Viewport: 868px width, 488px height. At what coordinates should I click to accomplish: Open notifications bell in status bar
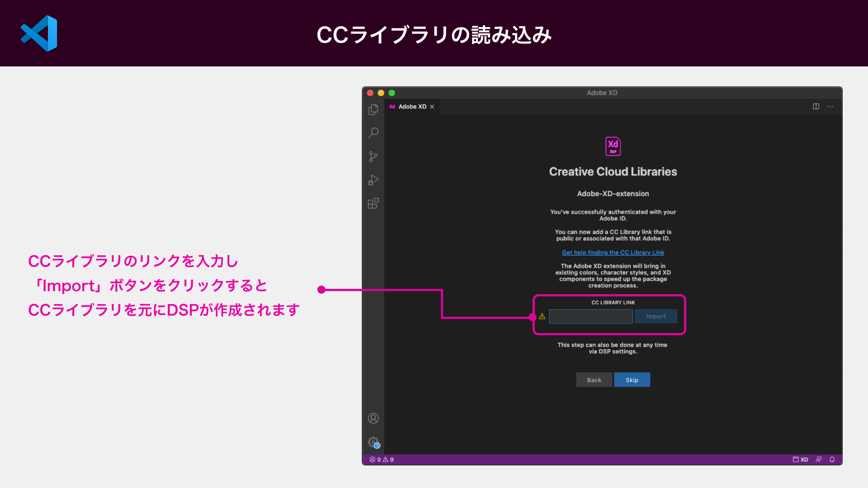click(x=832, y=460)
